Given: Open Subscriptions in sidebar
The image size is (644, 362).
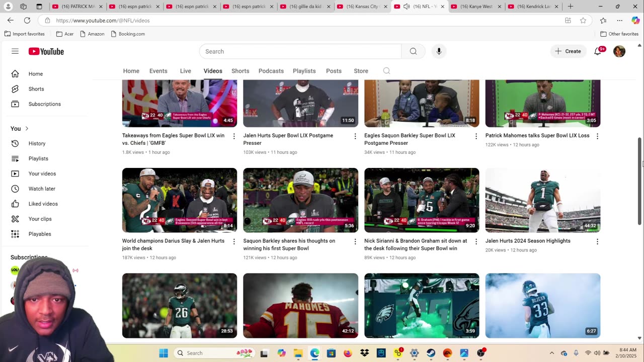Looking at the screenshot, I should coord(44,104).
